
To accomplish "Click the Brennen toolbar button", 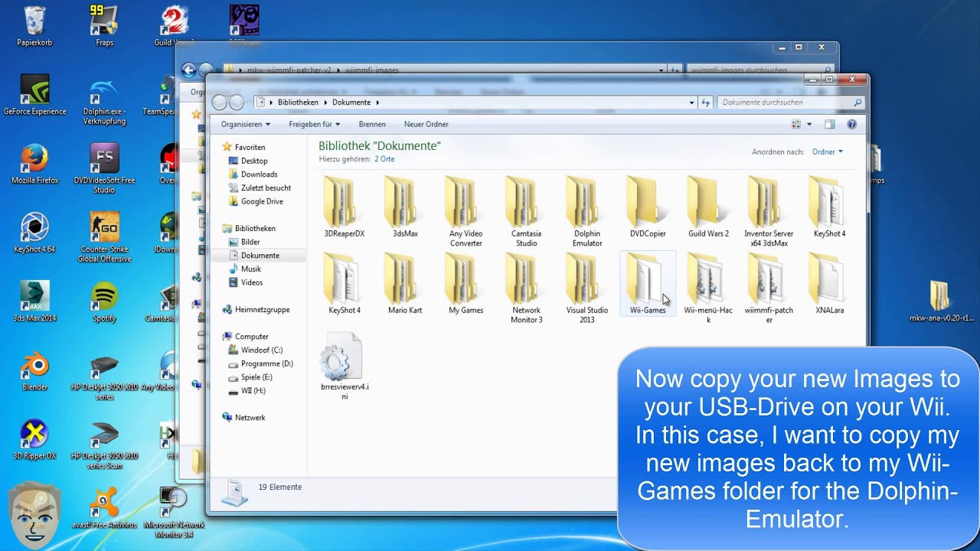I will click(x=372, y=124).
